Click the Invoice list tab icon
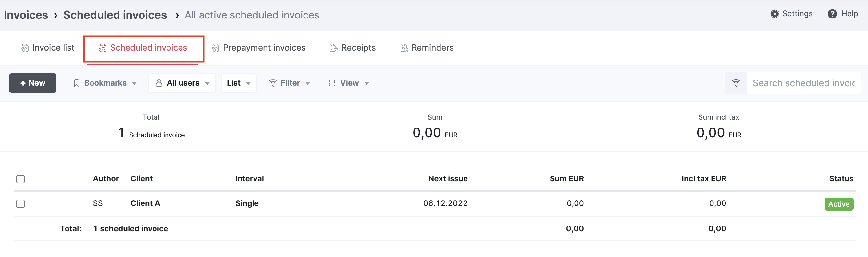 tap(25, 48)
